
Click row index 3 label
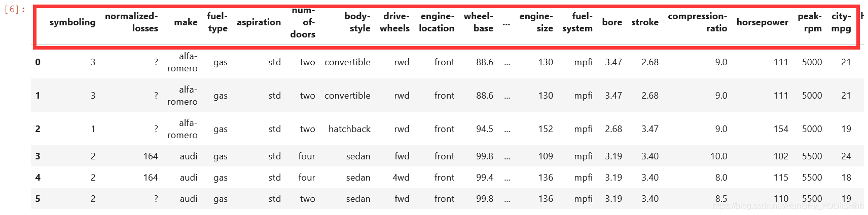(38, 156)
